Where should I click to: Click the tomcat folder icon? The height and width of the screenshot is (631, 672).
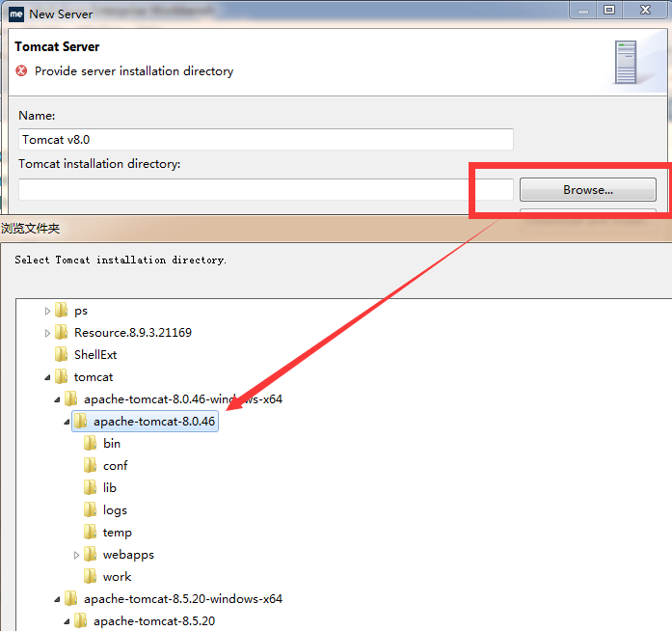(x=62, y=376)
